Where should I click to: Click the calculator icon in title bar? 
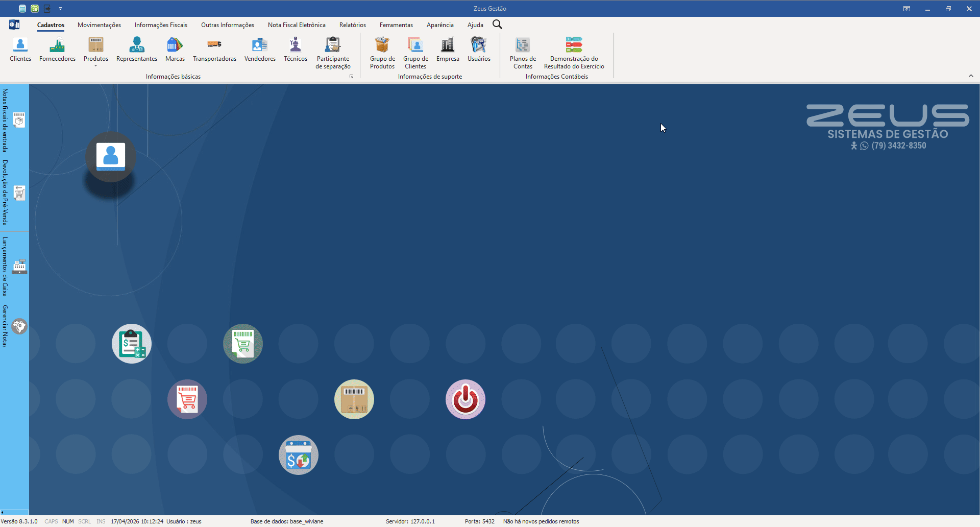click(22, 9)
